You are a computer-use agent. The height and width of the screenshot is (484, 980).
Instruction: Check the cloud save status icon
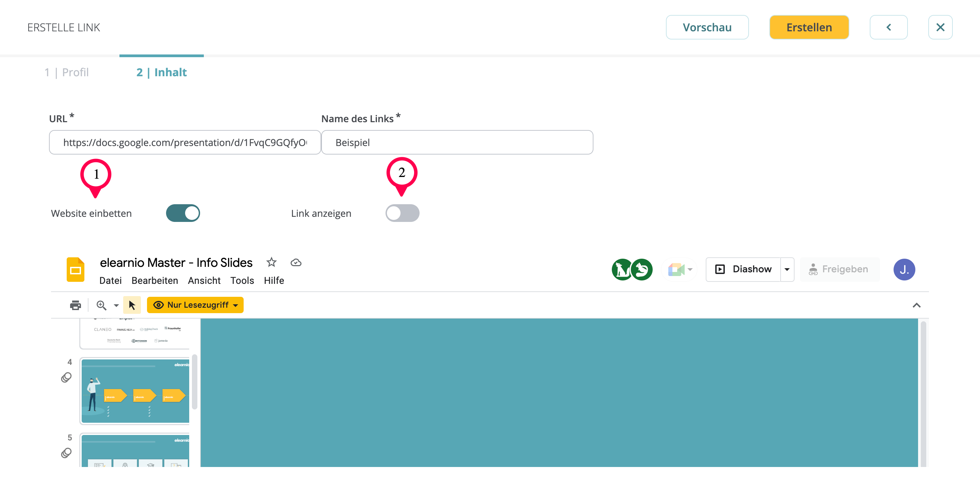coord(296,262)
